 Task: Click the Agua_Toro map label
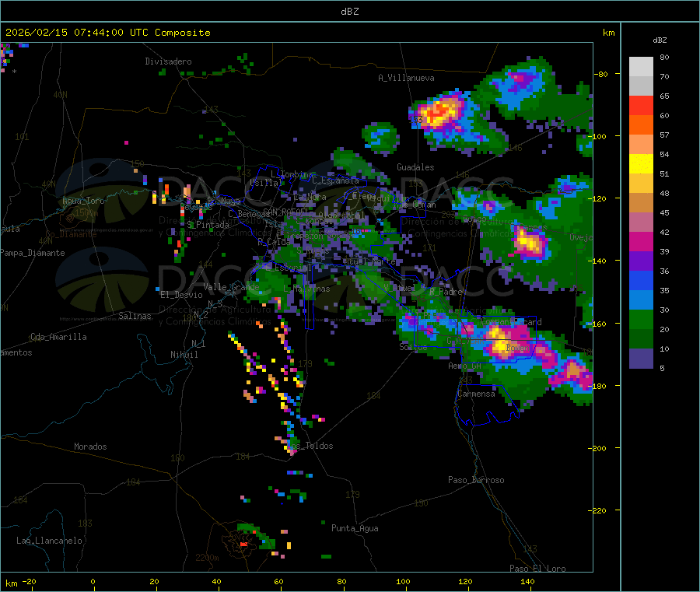[x=83, y=201]
